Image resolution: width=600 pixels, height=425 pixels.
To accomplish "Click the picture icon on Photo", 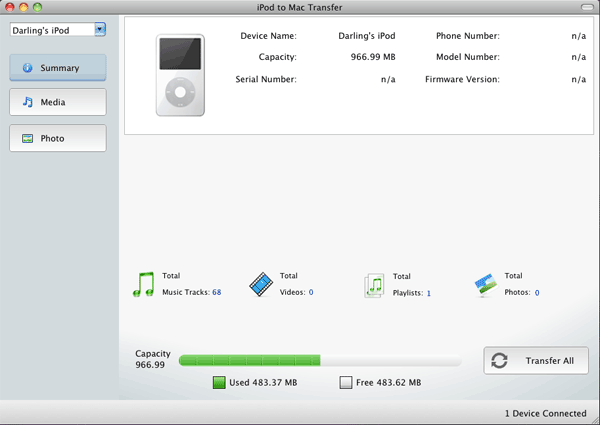I will [x=28, y=138].
